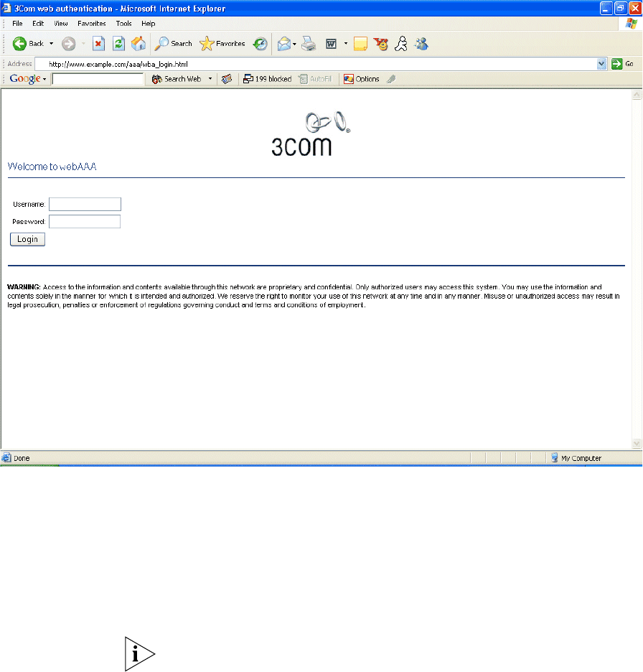
Task: Click the My Computer zone indicator
Action: pyautogui.click(x=576, y=458)
